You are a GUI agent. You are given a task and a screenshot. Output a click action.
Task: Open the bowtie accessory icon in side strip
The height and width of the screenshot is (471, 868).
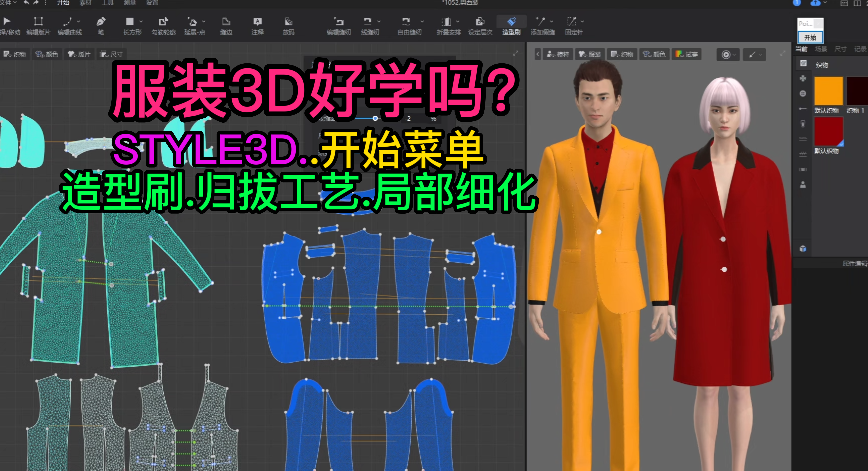point(803,169)
